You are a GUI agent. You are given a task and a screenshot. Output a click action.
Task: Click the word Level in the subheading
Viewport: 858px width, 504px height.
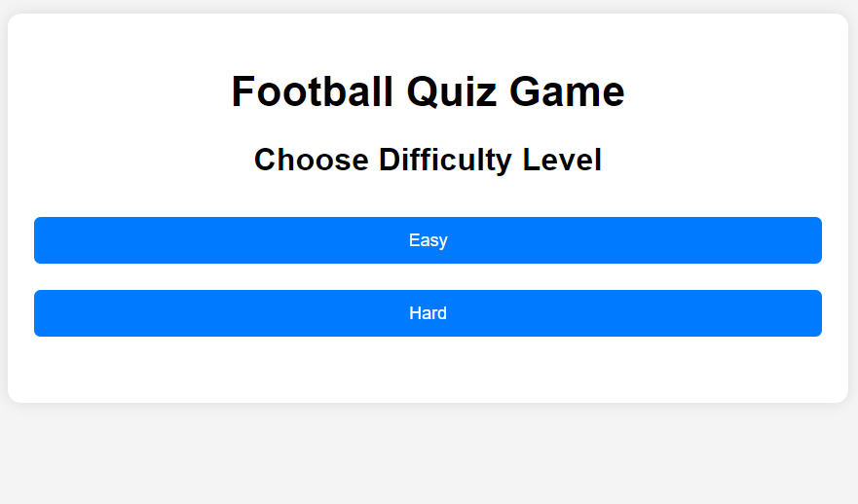coord(562,160)
